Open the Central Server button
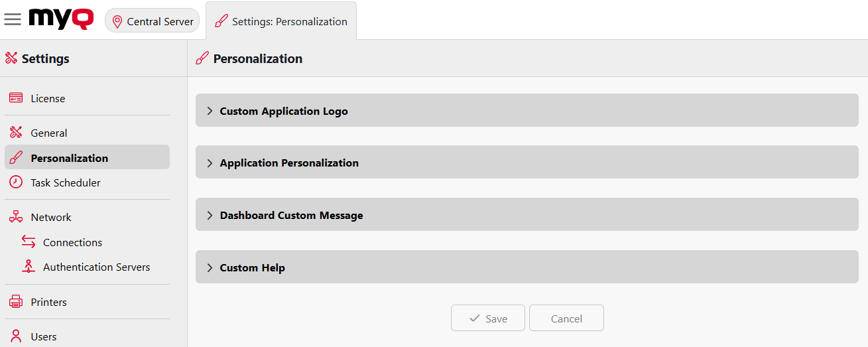 pos(153,21)
